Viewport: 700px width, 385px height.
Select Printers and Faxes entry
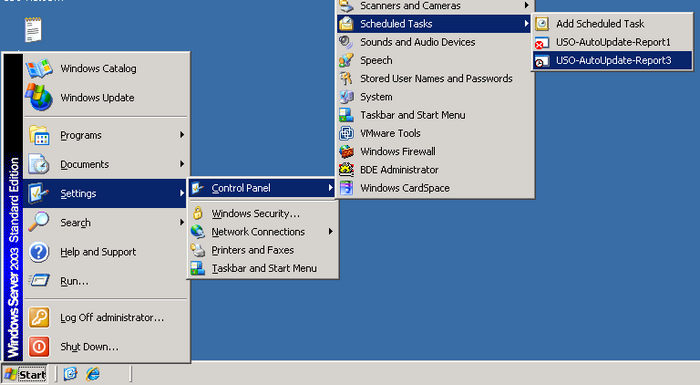click(263, 250)
